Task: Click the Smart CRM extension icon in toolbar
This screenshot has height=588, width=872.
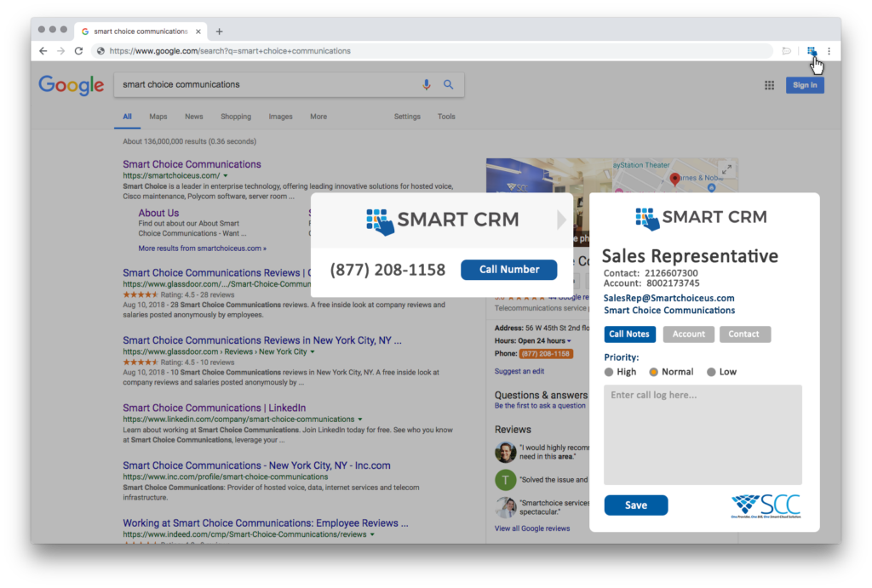Action: point(812,51)
